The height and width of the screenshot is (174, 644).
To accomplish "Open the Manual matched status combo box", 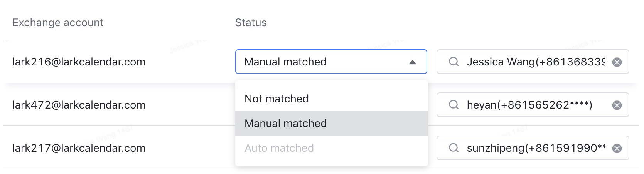I will (331, 62).
